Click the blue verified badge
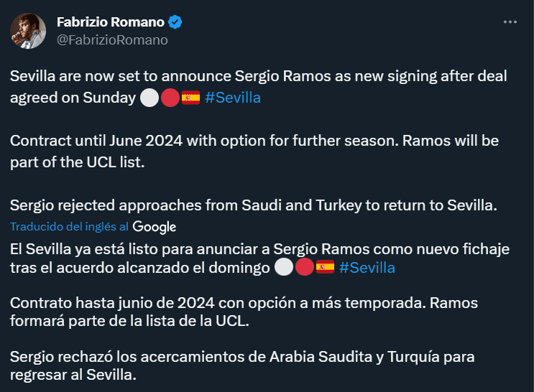 (x=175, y=22)
